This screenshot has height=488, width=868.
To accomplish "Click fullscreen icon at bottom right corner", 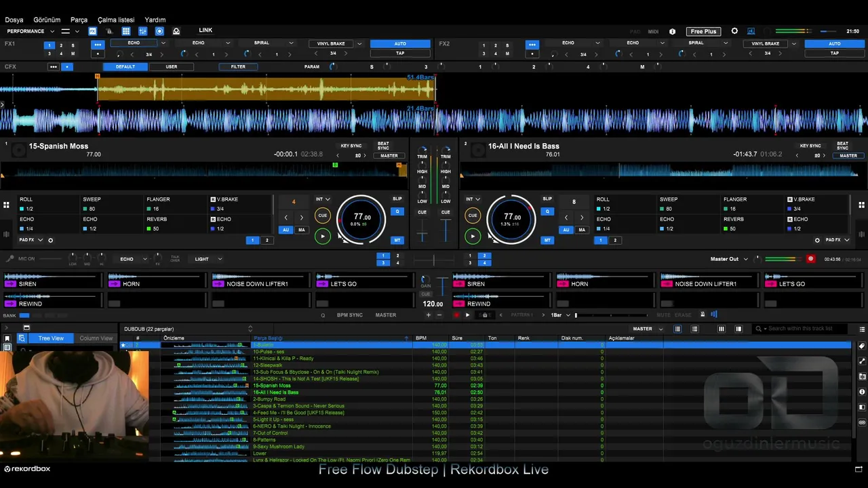I will coord(859,469).
